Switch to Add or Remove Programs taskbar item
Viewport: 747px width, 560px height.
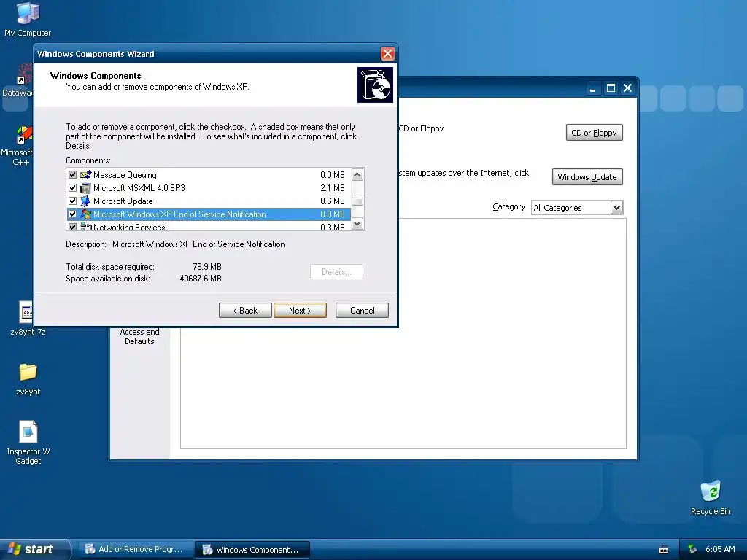click(x=135, y=550)
